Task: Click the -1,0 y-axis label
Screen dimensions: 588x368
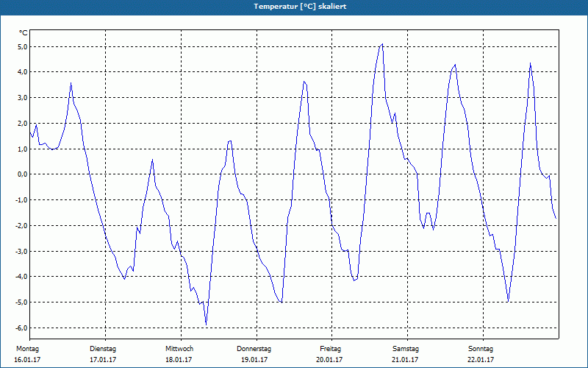Action: point(22,200)
